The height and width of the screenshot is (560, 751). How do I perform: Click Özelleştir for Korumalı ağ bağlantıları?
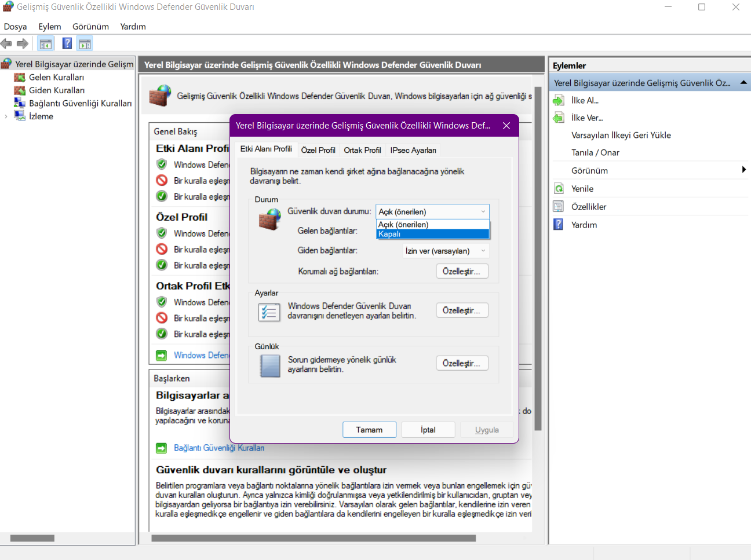(462, 271)
